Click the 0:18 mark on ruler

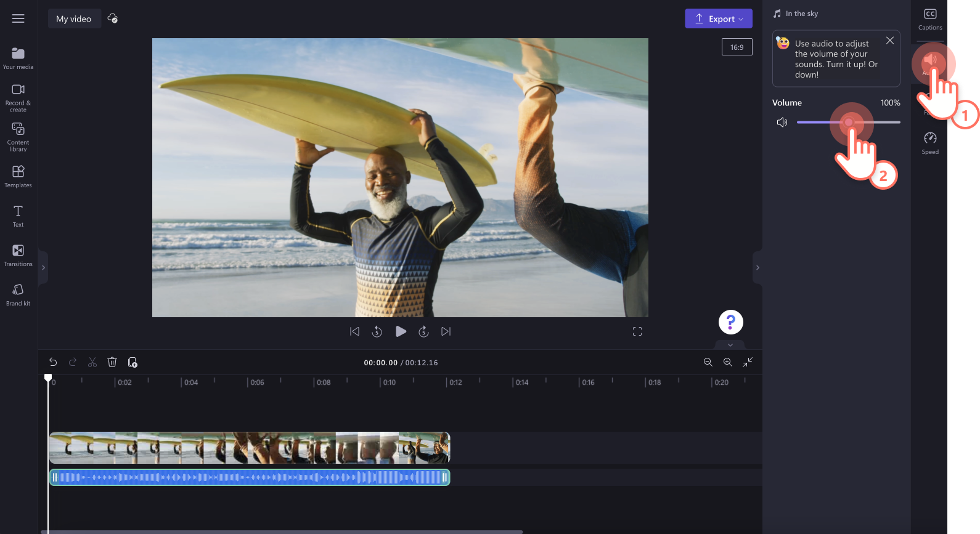click(655, 382)
